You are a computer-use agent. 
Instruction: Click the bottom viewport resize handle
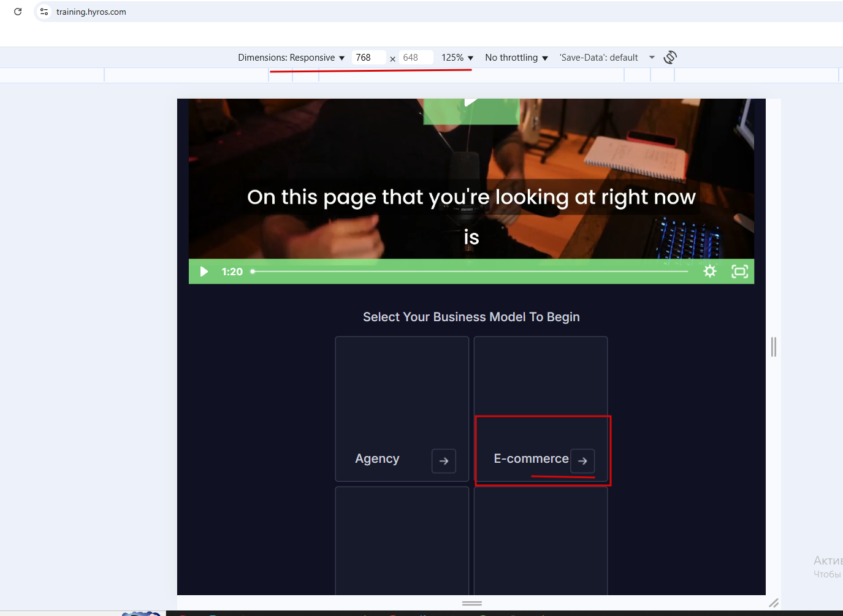point(471,603)
